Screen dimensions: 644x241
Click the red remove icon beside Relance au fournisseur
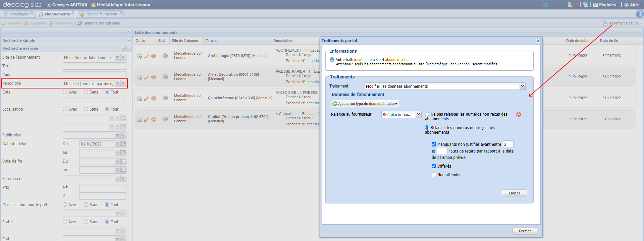(519, 114)
